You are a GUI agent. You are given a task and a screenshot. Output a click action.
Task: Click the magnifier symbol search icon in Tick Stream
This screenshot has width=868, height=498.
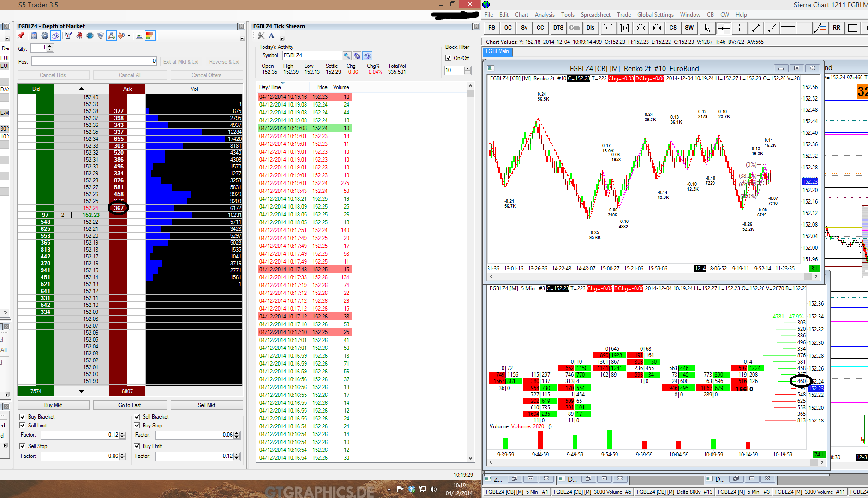click(x=347, y=55)
